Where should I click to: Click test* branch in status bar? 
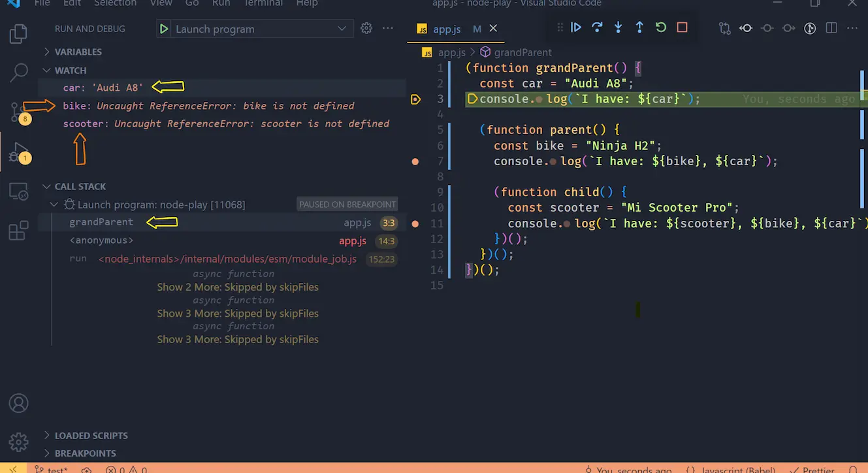[x=51, y=469]
